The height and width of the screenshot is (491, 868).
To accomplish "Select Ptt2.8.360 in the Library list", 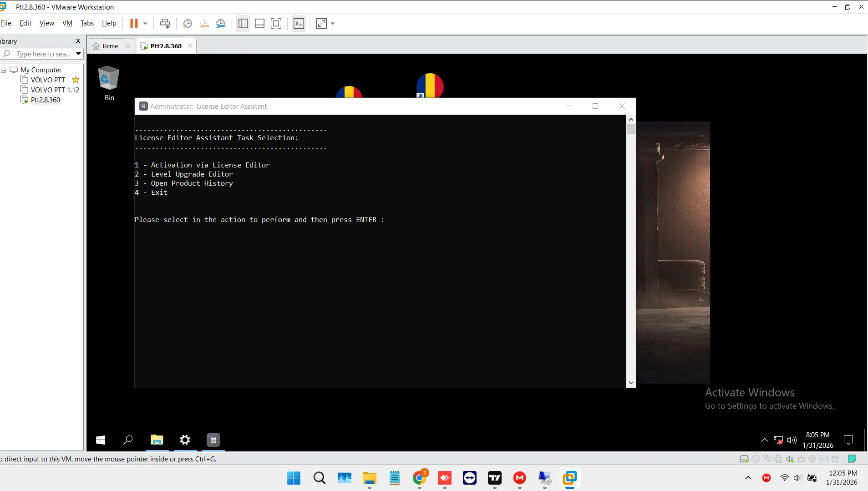I will click(45, 100).
